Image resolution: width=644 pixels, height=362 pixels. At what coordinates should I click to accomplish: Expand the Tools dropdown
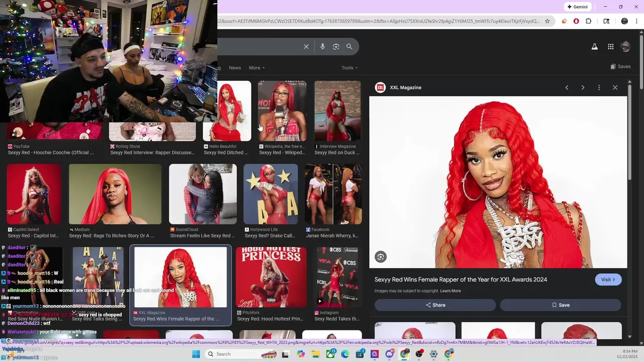coord(350,68)
